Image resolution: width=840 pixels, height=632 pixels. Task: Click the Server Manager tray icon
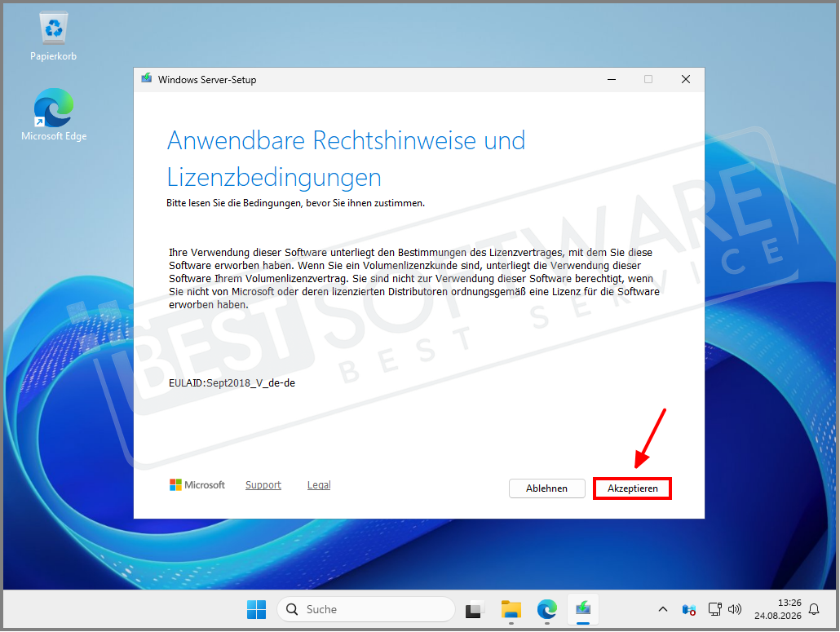(x=689, y=609)
